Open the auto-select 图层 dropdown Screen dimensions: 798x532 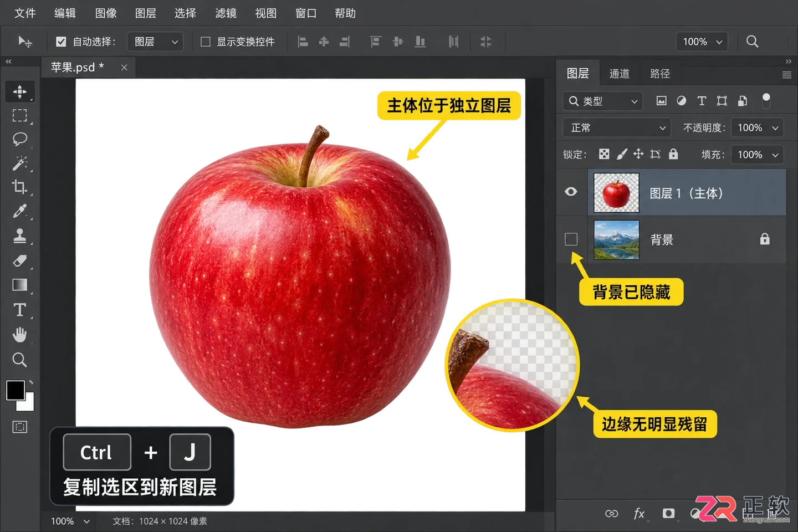155,42
